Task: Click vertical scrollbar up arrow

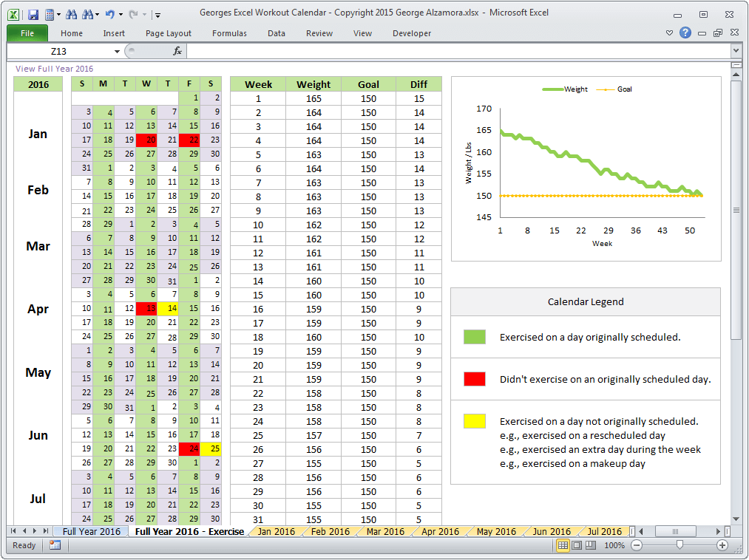Action: tap(736, 75)
